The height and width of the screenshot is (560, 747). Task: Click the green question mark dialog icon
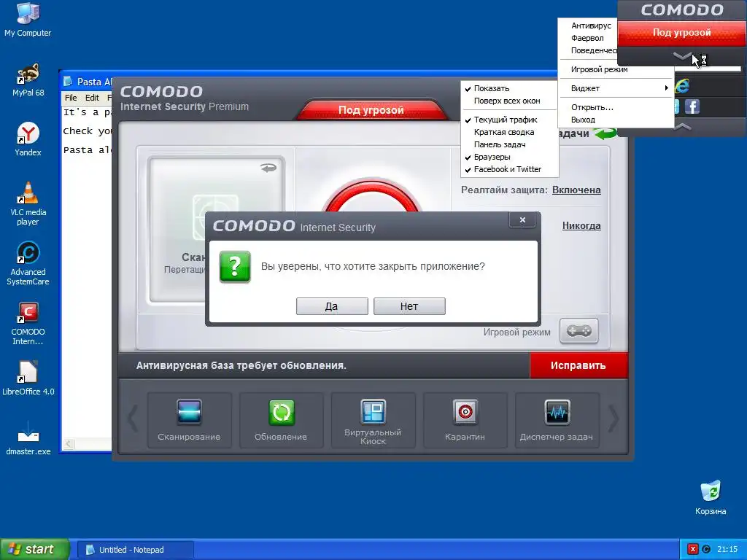point(235,267)
